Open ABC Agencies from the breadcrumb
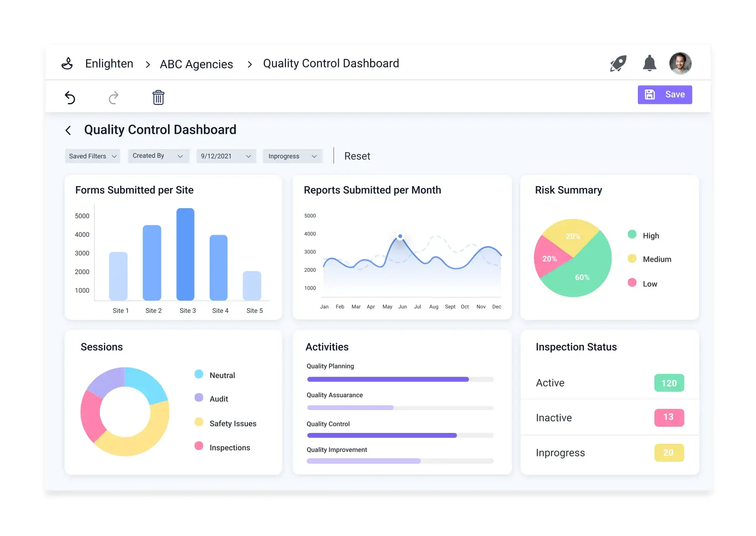The height and width of the screenshot is (536, 756). tap(196, 64)
